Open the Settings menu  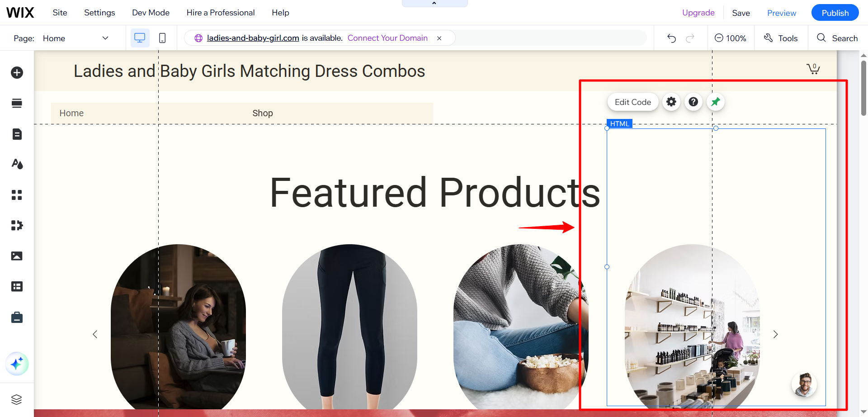pos(99,13)
